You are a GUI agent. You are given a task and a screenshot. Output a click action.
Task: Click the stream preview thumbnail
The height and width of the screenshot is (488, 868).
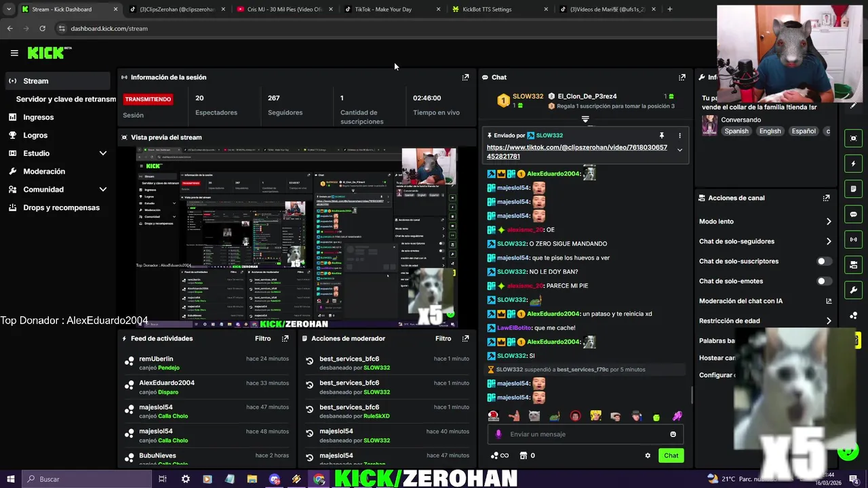296,237
